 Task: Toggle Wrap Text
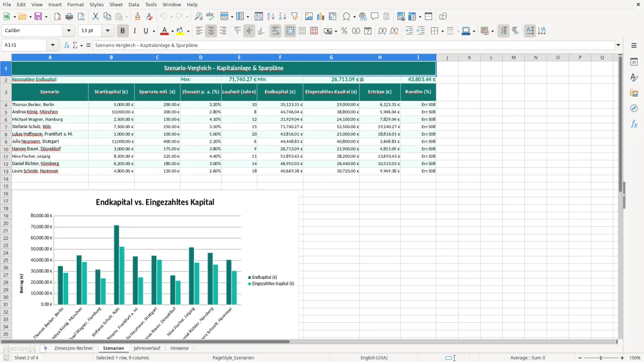[x=275, y=31]
